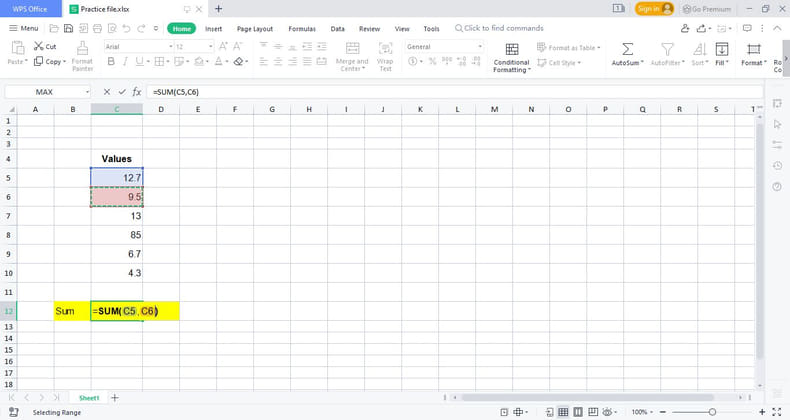Click the Format Painter brush

pos(82,49)
